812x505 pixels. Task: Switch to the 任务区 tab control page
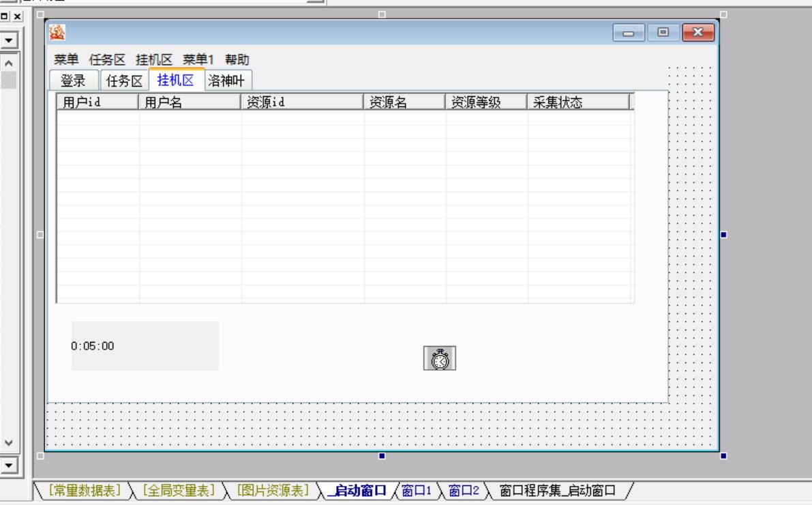(124, 81)
